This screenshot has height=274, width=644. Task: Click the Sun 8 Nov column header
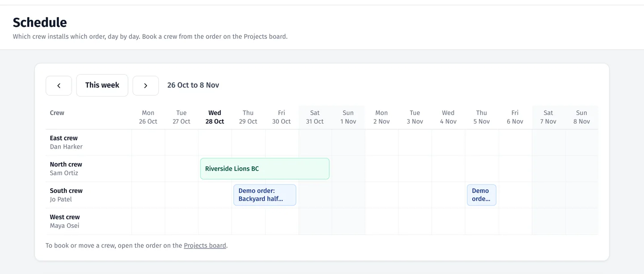581,117
